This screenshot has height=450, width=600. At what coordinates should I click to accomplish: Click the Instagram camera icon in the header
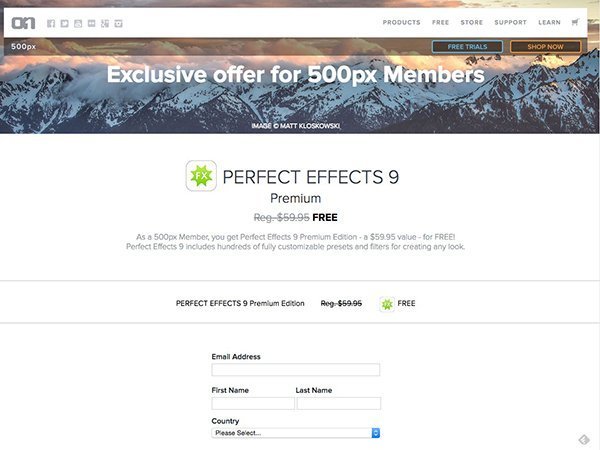coord(119,23)
